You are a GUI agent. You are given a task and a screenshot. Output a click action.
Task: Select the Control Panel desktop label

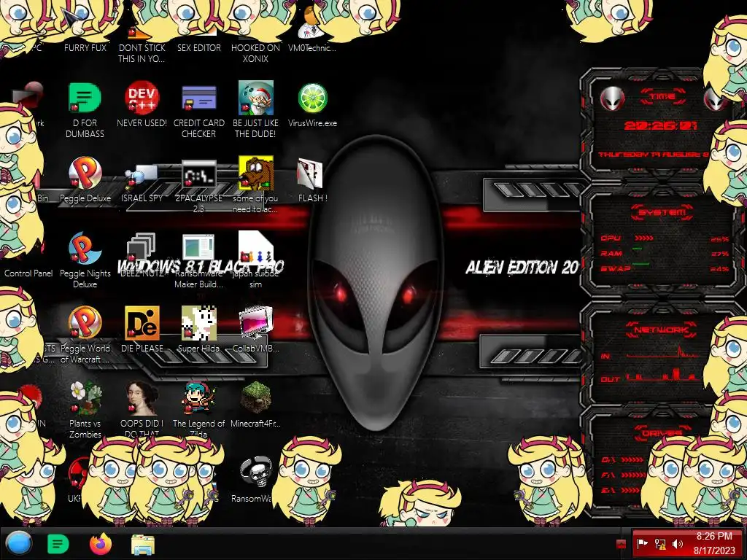pyautogui.click(x=28, y=273)
